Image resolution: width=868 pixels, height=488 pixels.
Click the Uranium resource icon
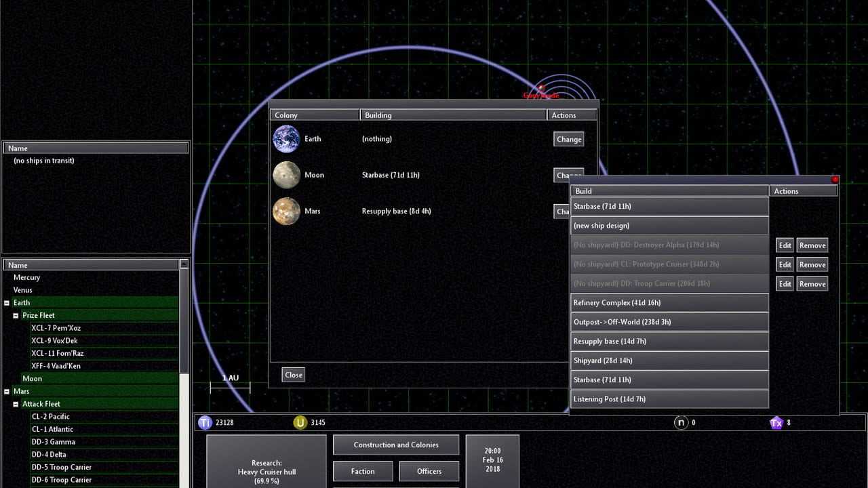coord(300,423)
